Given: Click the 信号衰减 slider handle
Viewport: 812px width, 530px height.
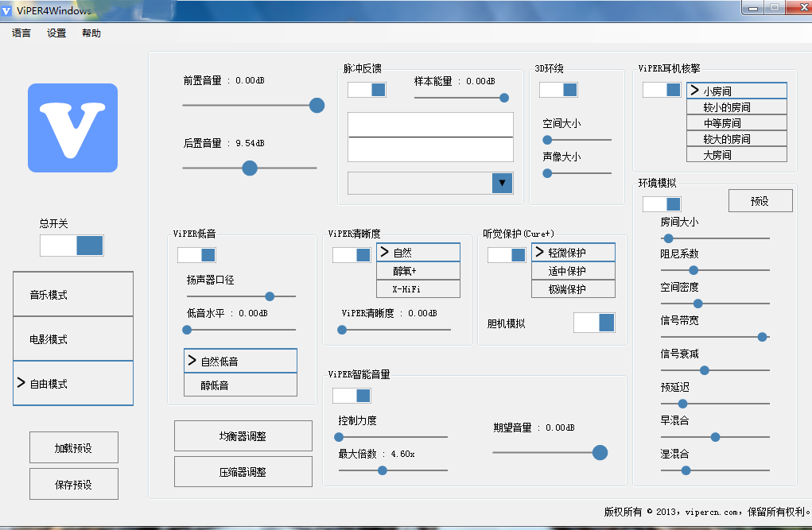Looking at the screenshot, I should (705, 370).
